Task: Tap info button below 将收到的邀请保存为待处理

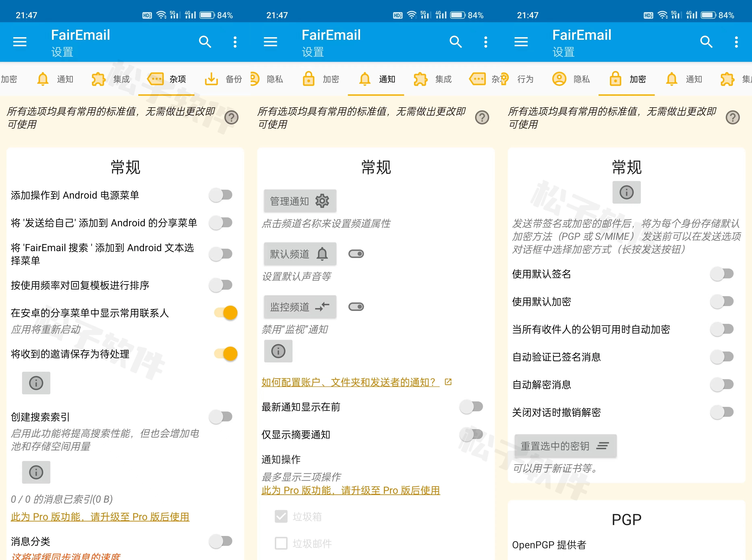Action: tap(36, 383)
